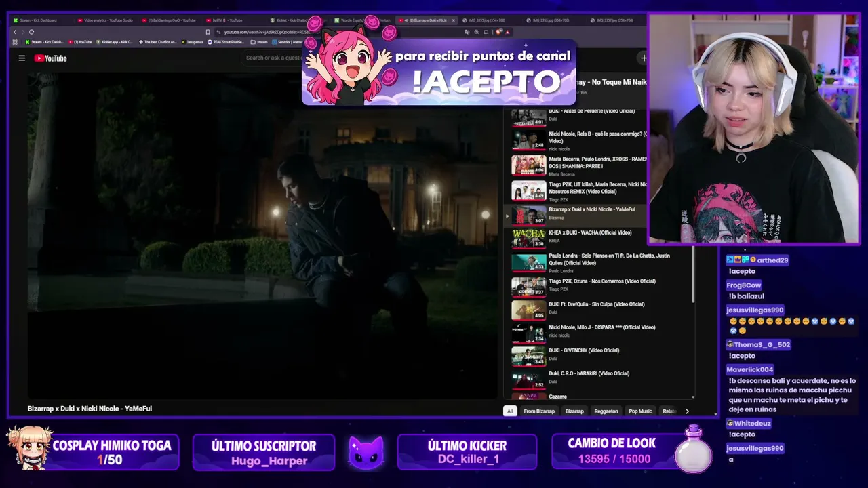
Task: Click the play indicator beside YaMeFui playlist item
Action: [507, 217]
